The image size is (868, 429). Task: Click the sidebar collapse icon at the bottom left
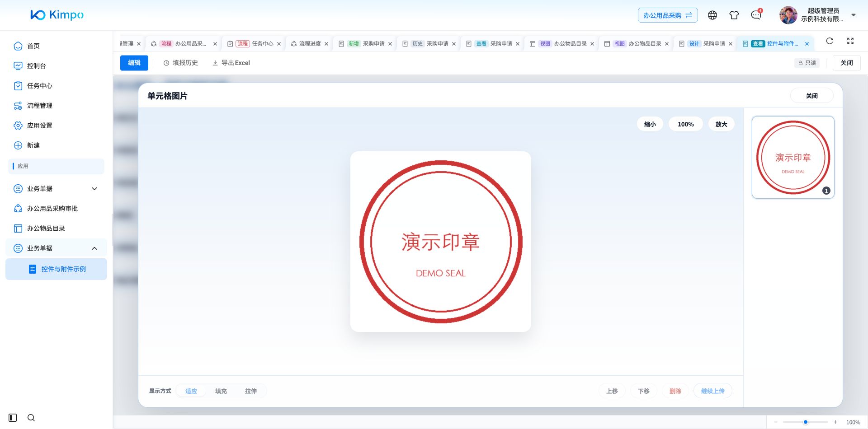pyautogui.click(x=13, y=418)
